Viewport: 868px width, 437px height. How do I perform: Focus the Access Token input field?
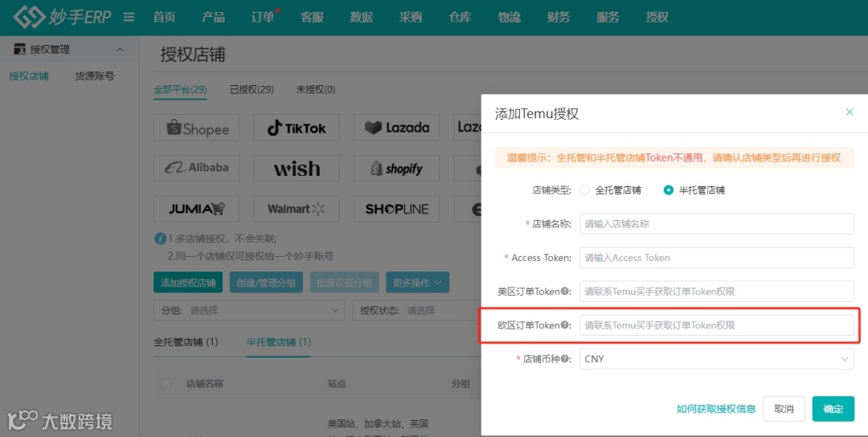pos(717,258)
